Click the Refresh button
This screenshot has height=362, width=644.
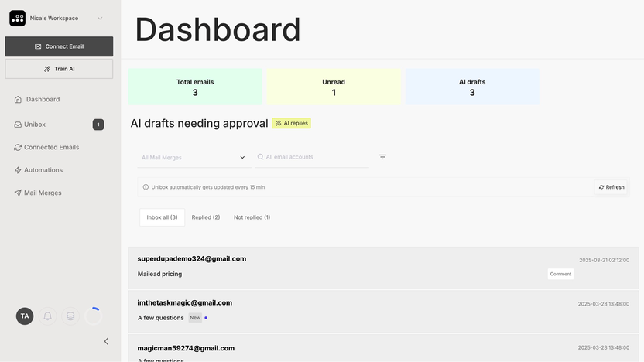[x=611, y=187]
